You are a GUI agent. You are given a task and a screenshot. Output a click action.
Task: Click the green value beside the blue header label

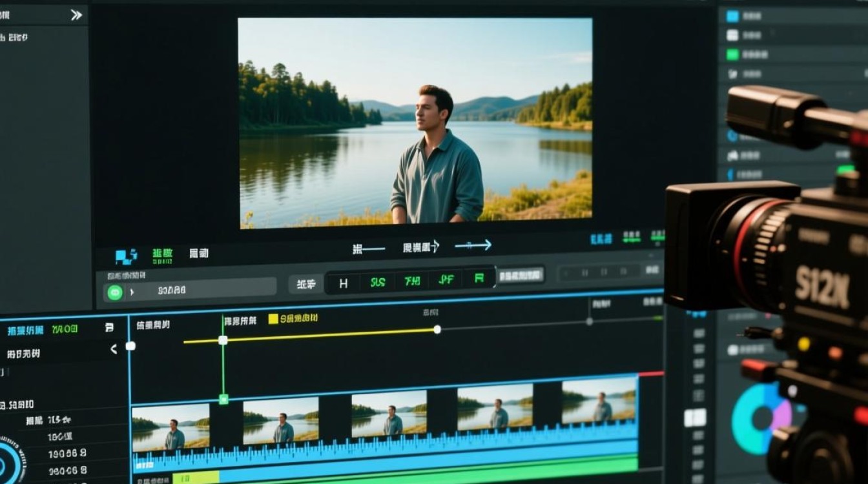point(65,329)
